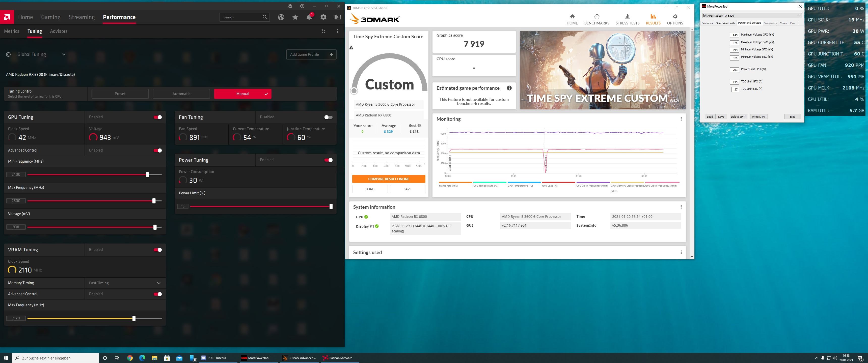The width and height of the screenshot is (868, 363).
Task: Toggle the Radeon sidebar layout icon
Action: point(338,17)
